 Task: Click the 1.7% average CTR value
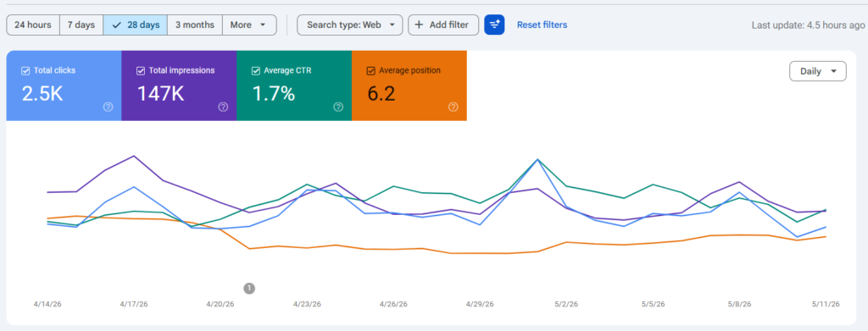click(x=274, y=94)
